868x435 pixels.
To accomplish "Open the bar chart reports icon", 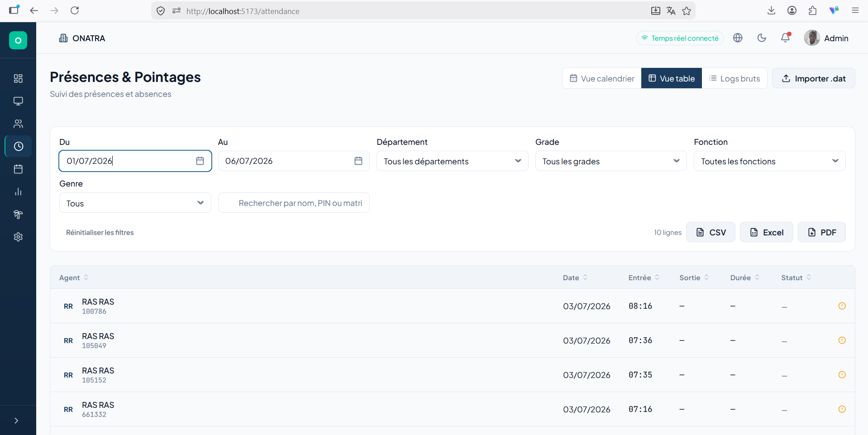I will (x=18, y=191).
